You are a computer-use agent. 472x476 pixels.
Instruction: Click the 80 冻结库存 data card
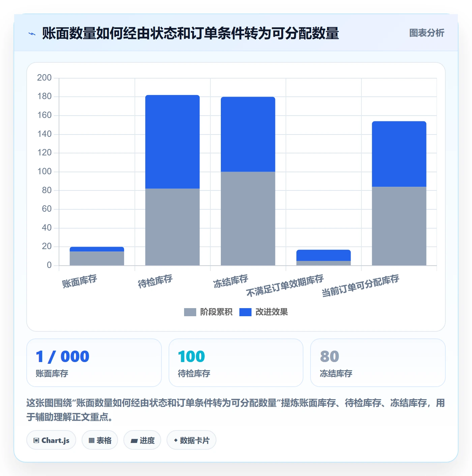378,363
